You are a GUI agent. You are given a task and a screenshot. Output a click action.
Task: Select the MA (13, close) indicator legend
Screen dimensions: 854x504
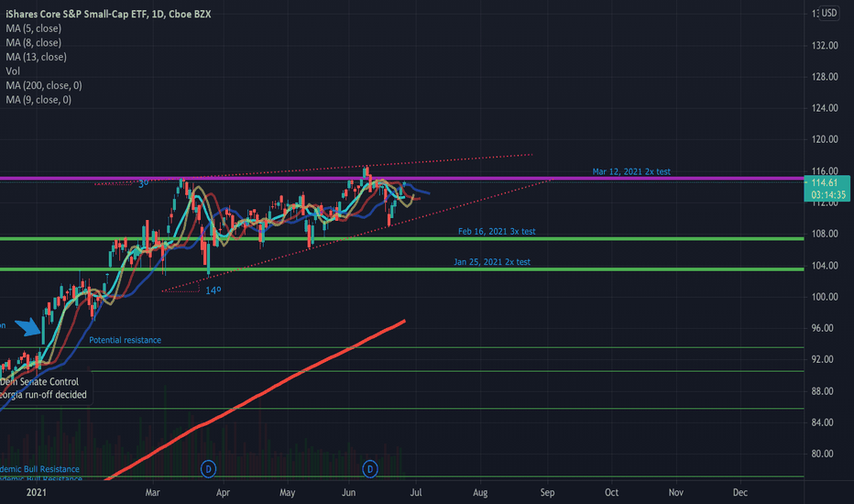(x=36, y=57)
